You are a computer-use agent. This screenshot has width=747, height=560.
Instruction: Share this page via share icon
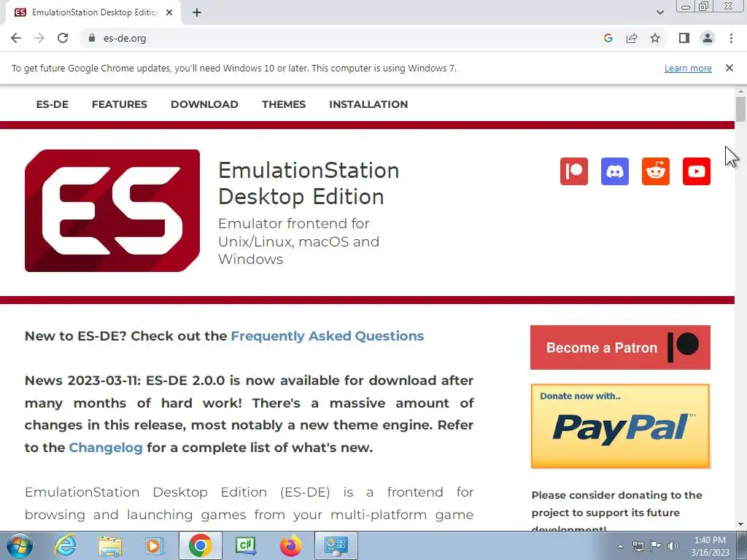(x=632, y=38)
